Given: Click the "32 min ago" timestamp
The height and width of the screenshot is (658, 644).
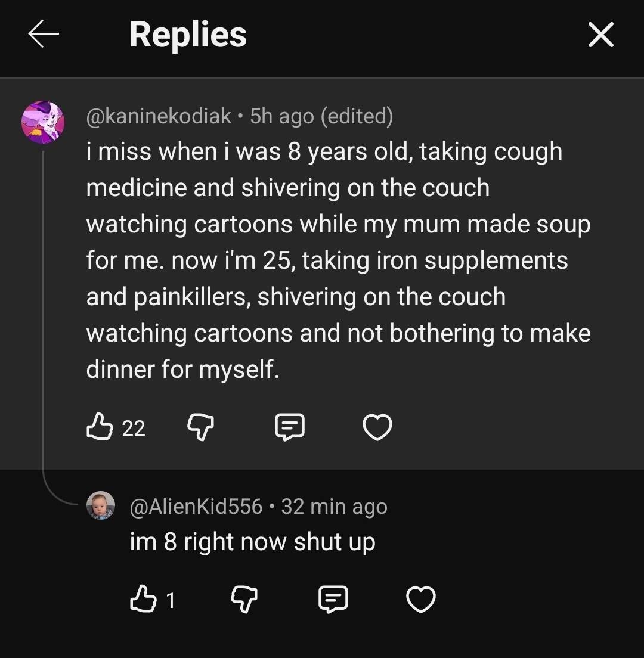Looking at the screenshot, I should coord(334,506).
